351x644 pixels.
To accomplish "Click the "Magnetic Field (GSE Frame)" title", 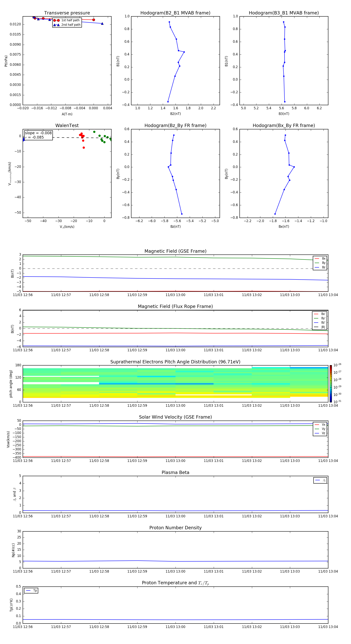I will [175, 251].
